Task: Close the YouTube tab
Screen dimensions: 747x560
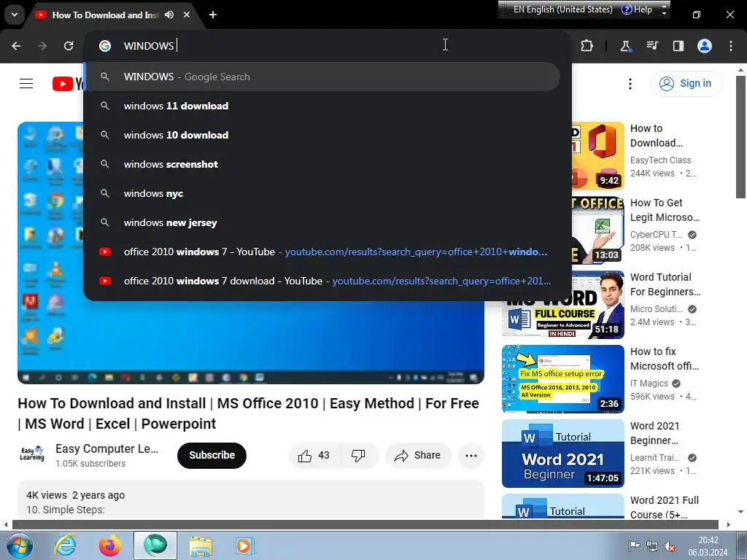Action: [x=187, y=15]
